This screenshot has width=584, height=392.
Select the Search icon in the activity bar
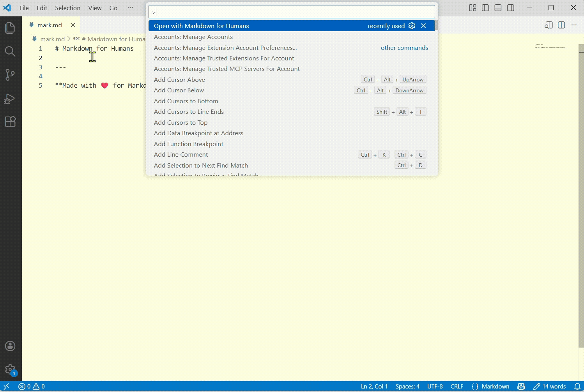coord(10,51)
